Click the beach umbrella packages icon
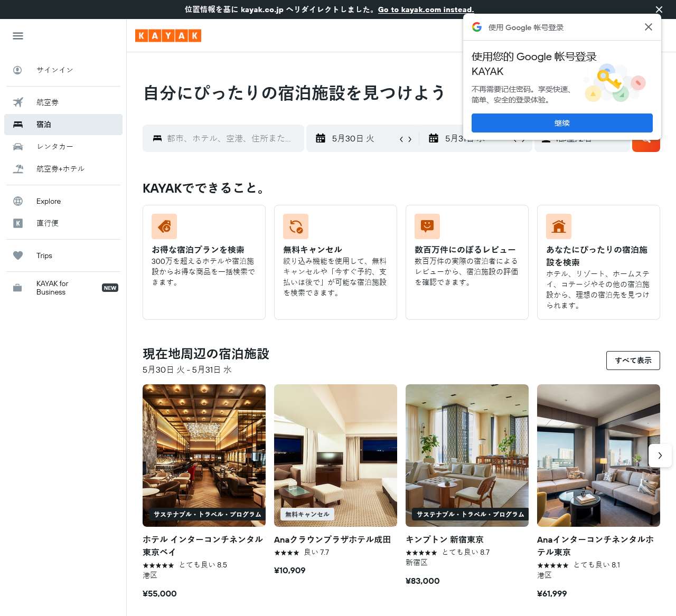The image size is (676, 616). pos(18,169)
